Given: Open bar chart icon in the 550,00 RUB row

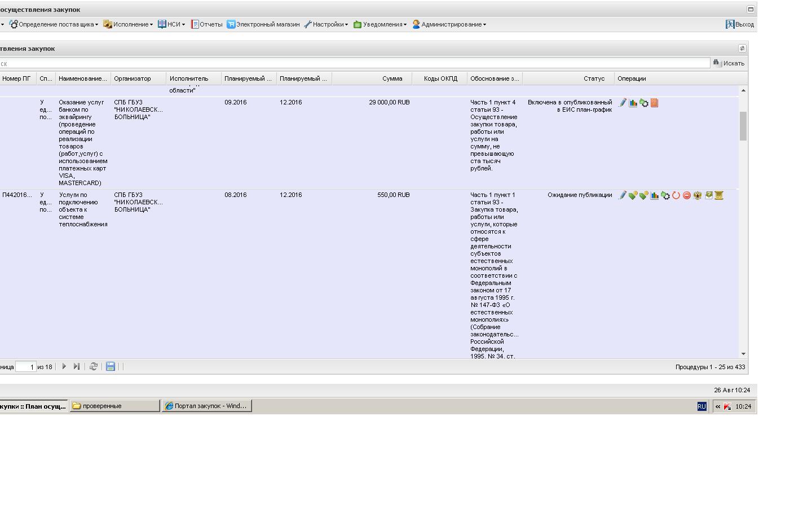Looking at the screenshot, I should (655, 195).
